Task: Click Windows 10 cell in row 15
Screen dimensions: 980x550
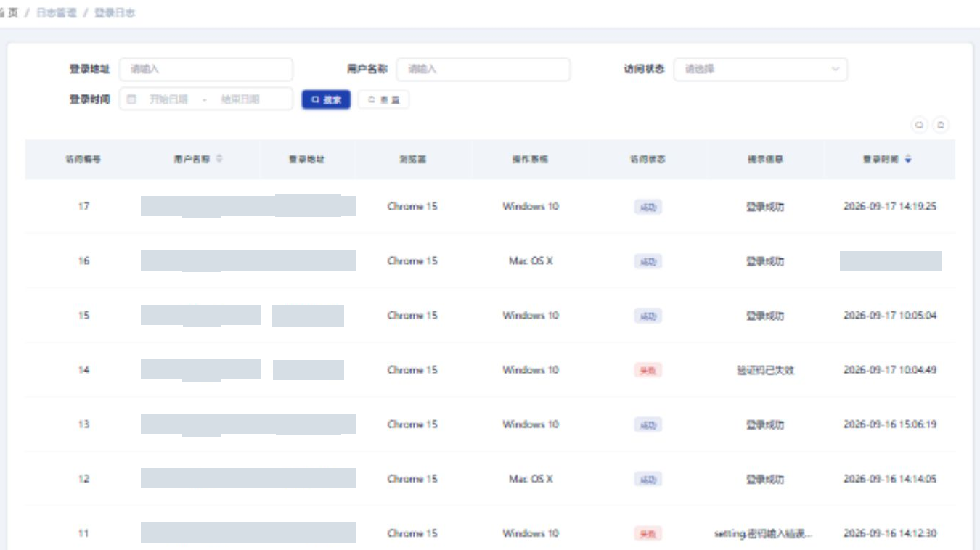Action: tap(531, 316)
